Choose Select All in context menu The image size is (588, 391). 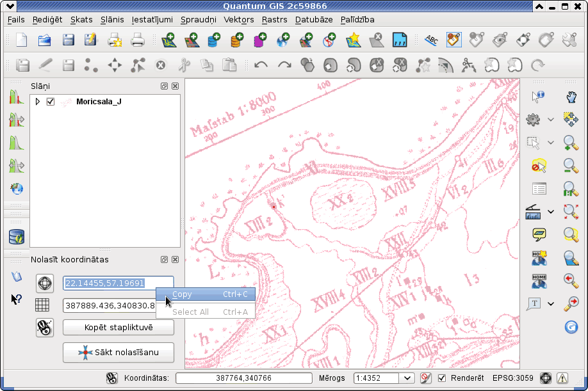(206, 312)
